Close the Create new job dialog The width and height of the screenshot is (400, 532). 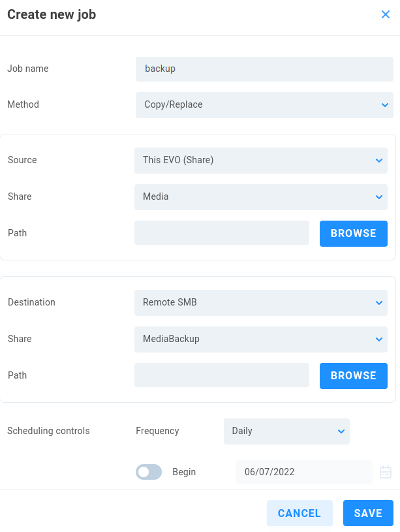[386, 14]
